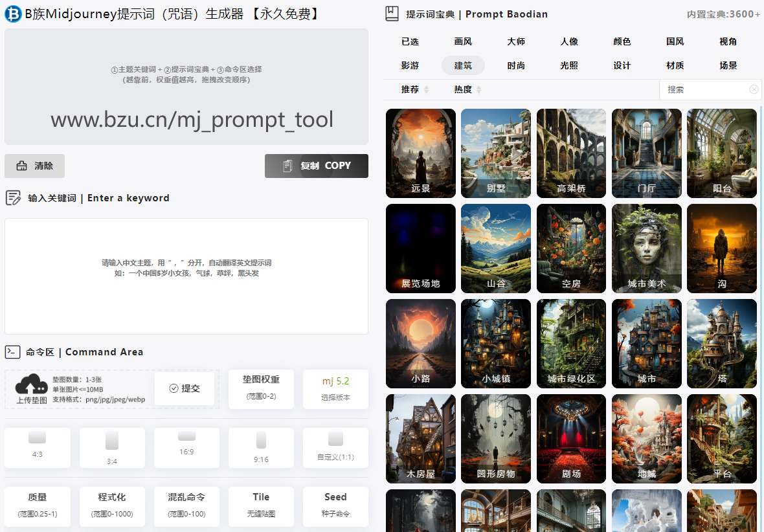
Task: Select the 山谷 thumbnail
Action: point(496,249)
